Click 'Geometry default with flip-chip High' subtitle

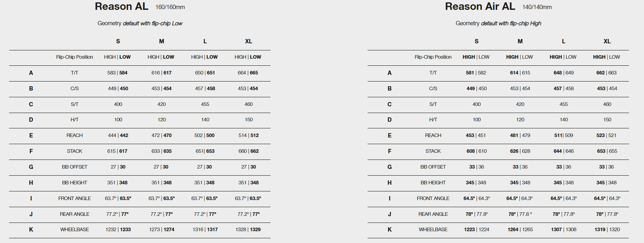click(499, 23)
